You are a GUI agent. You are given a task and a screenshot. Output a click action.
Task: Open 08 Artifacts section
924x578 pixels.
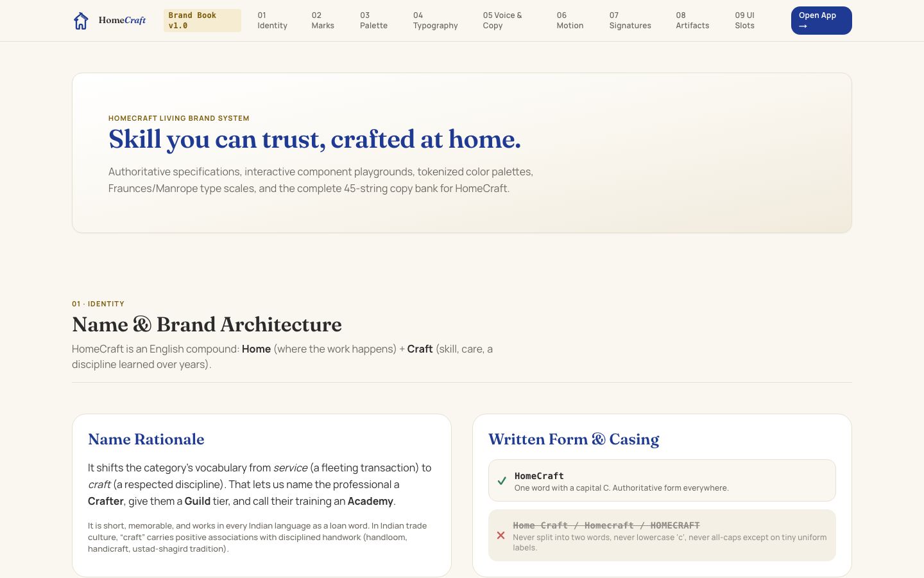692,21
